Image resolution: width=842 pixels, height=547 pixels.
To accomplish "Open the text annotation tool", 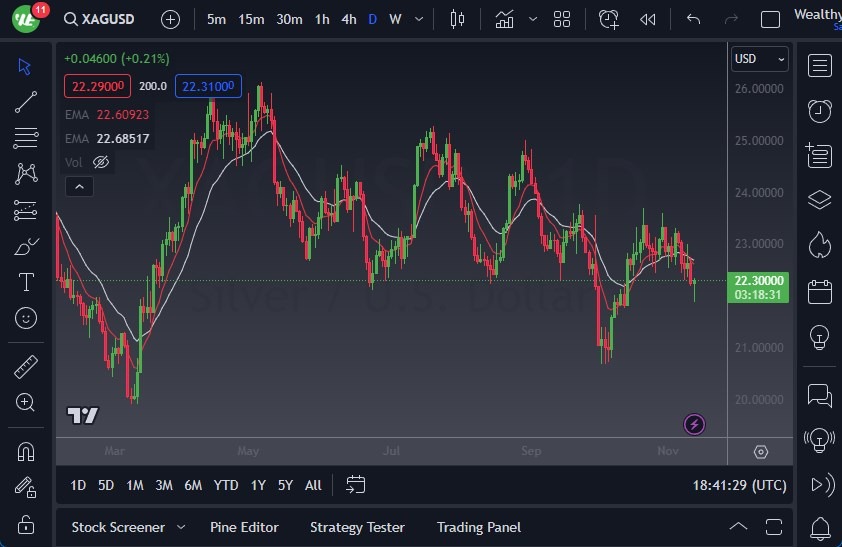I will point(26,282).
